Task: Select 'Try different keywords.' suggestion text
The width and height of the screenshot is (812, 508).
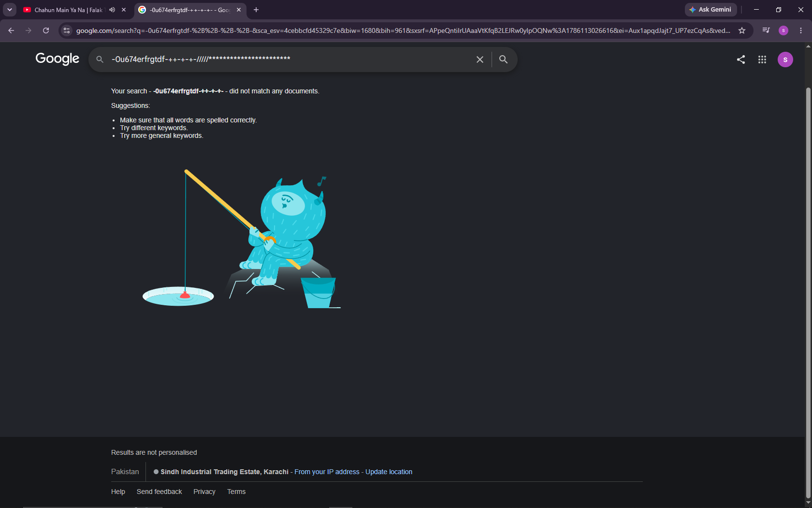Action: [x=154, y=128]
